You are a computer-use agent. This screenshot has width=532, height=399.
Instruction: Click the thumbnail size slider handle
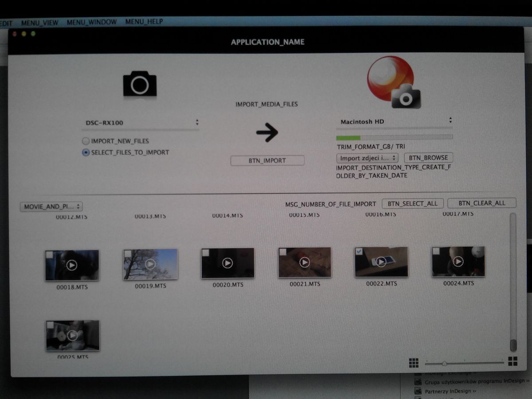coord(444,364)
